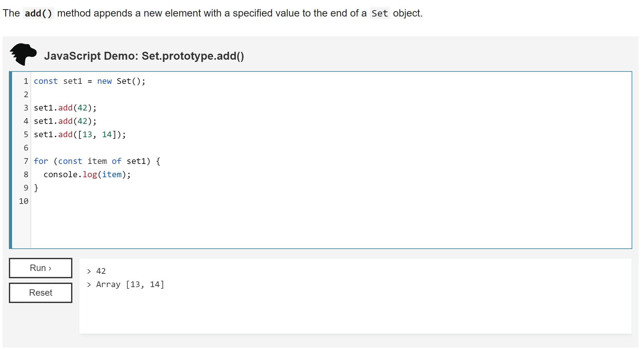Viewport: 644px width, 350px height.
Task: Click the '42' console output line
Action: (x=101, y=271)
